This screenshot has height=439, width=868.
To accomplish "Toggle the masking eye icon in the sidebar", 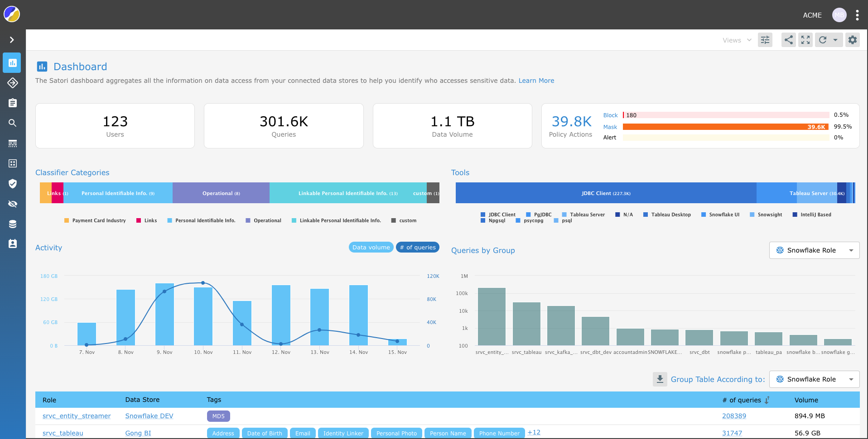I will [12, 204].
